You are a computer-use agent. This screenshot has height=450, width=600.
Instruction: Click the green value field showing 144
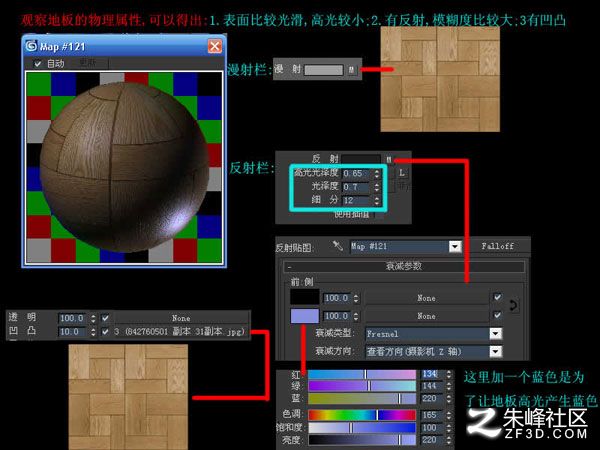[x=432, y=386]
